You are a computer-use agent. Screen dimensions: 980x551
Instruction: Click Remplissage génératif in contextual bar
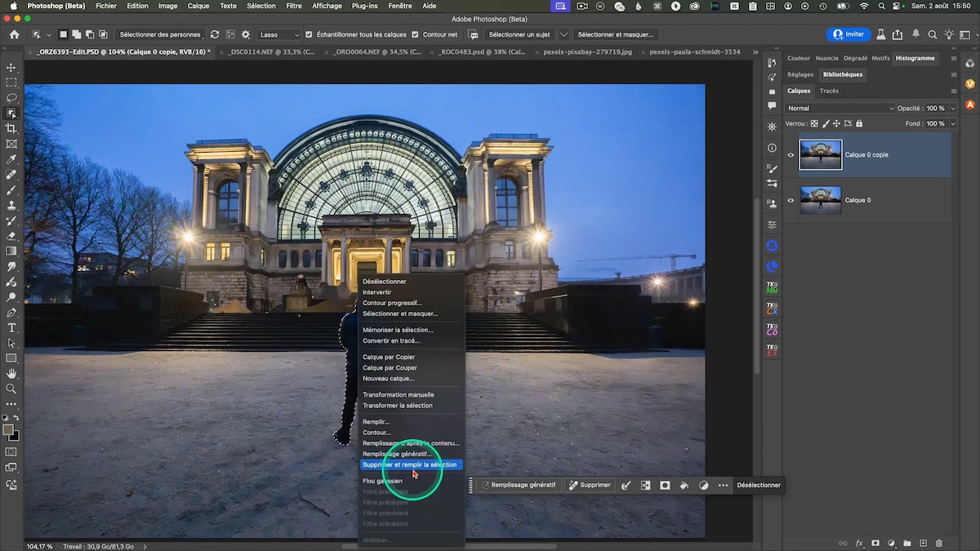[519, 485]
